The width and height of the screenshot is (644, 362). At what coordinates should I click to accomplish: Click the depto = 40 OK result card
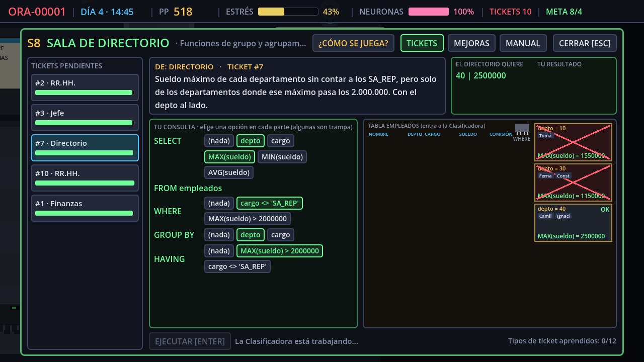[573, 223]
